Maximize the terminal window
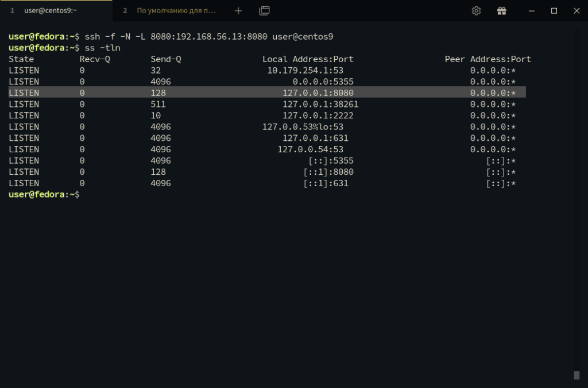588x388 pixels. 554,11
